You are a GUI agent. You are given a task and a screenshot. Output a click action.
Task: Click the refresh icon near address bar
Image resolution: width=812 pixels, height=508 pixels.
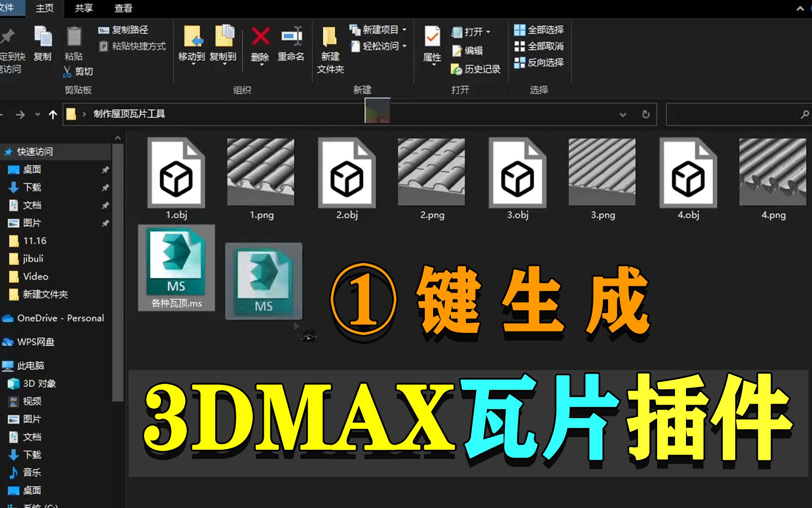[646, 114]
